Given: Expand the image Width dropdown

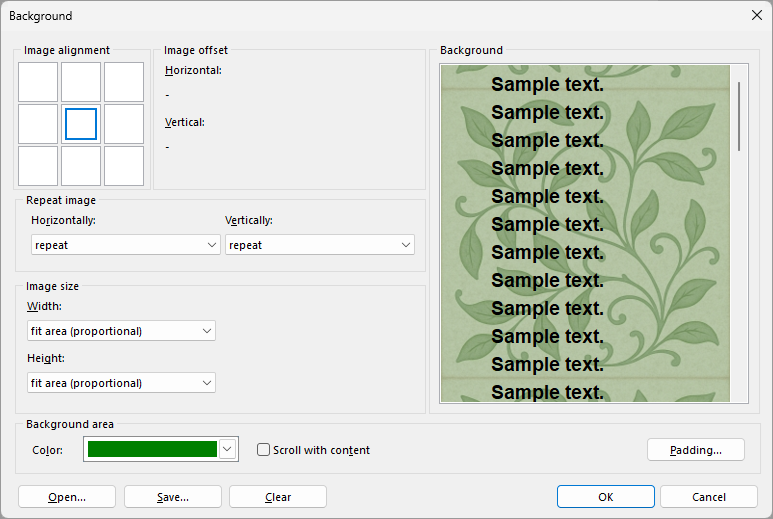Looking at the screenshot, I should (121, 331).
